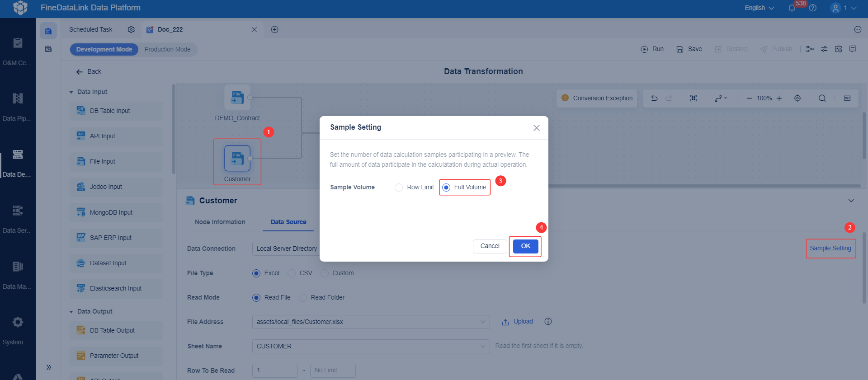The image size is (868, 380).
Task: Click the info icon beside Upload
Action: (548, 322)
